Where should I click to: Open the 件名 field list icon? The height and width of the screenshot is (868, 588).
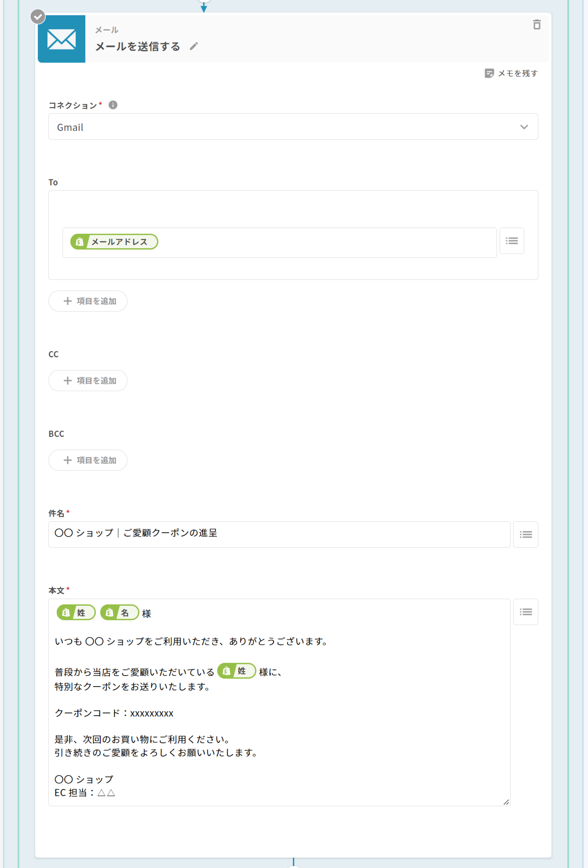pyautogui.click(x=525, y=535)
